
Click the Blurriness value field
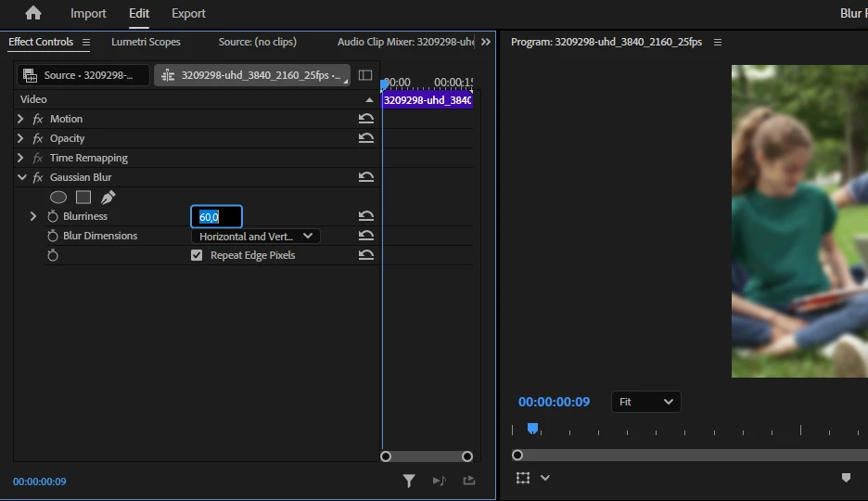(216, 216)
